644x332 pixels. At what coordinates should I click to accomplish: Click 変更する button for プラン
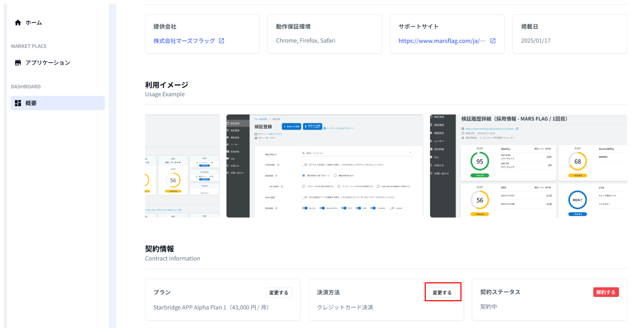278,292
